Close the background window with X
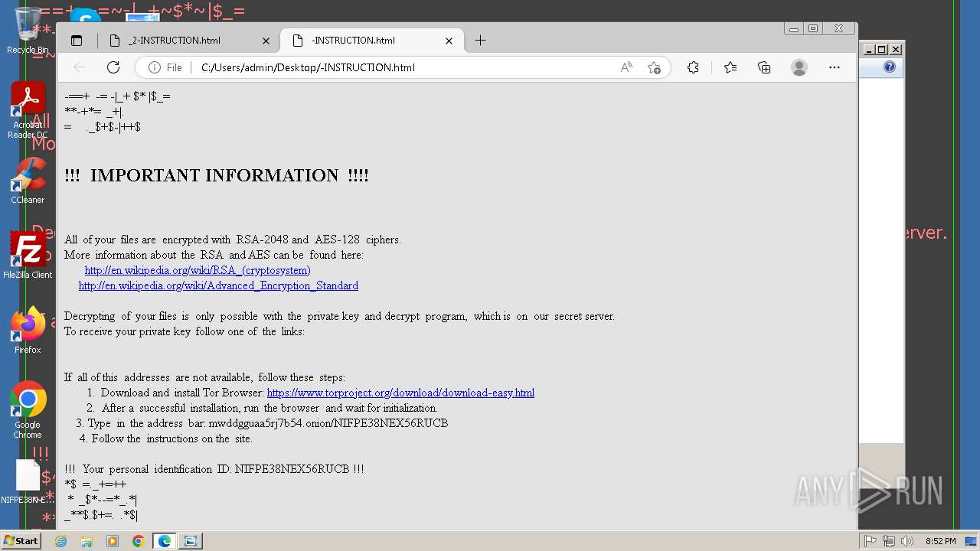The image size is (980, 551). coord(896,50)
